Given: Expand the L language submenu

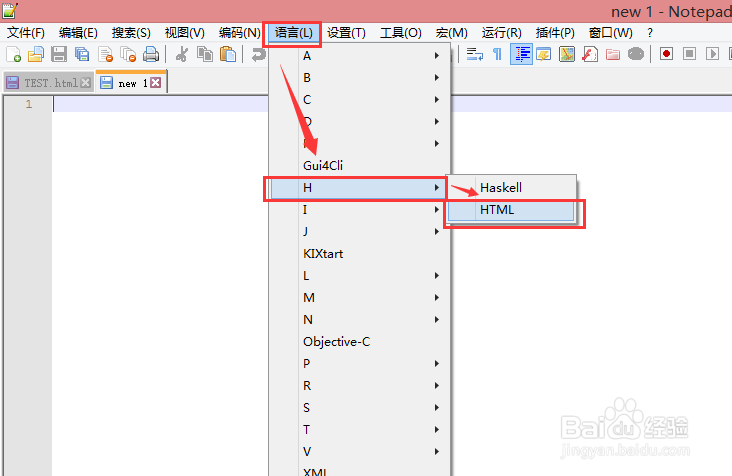Looking at the screenshot, I should (x=359, y=275).
